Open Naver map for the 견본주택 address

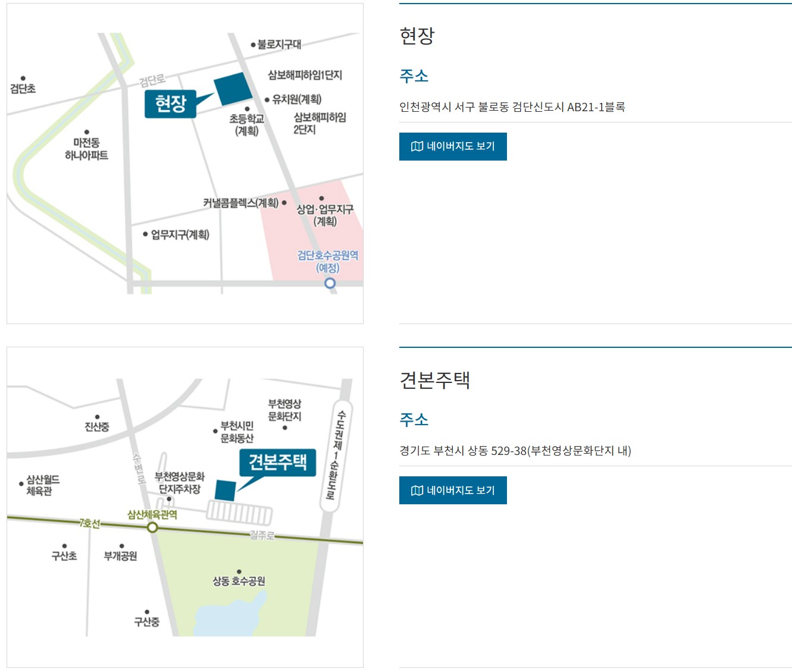pos(453,490)
